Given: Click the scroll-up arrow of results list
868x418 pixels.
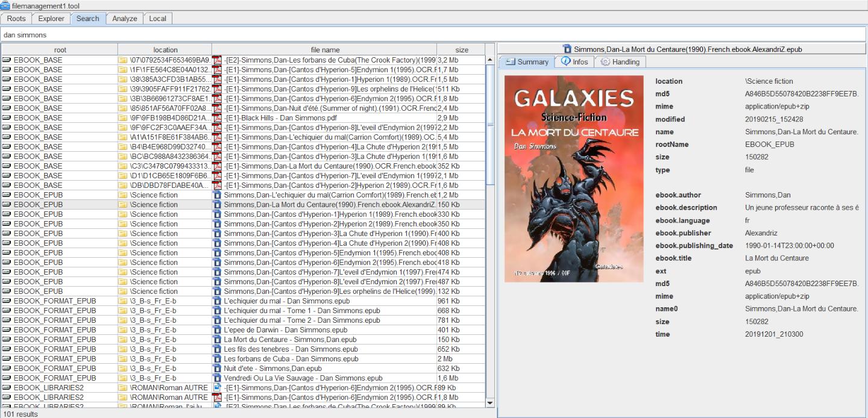Looking at the screenshot, I should pos(490,60).
